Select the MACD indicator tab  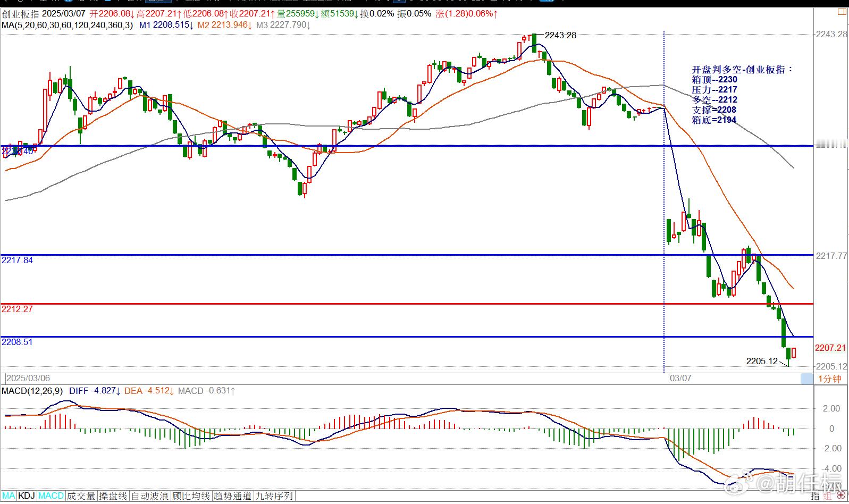(x=51, y=495)
